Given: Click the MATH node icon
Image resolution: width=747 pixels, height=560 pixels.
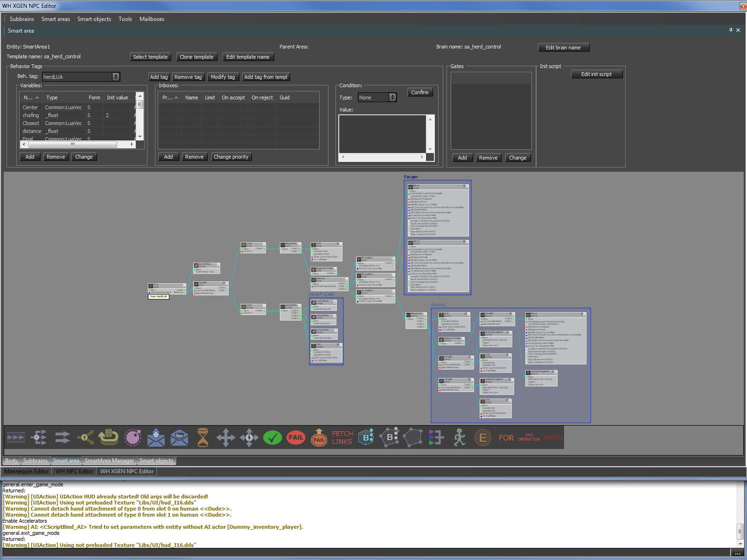Looking at the screenshot, I should click(x=552, y=438).
